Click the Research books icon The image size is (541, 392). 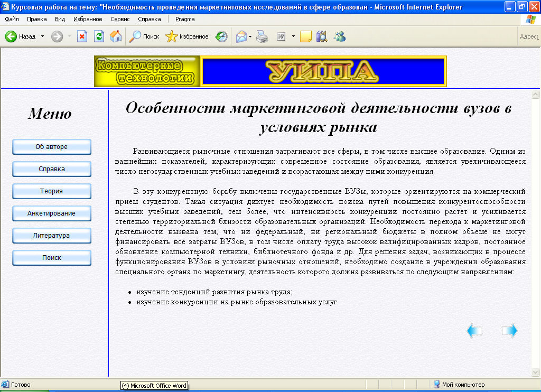pyautogui.click(x=322, y=36)
